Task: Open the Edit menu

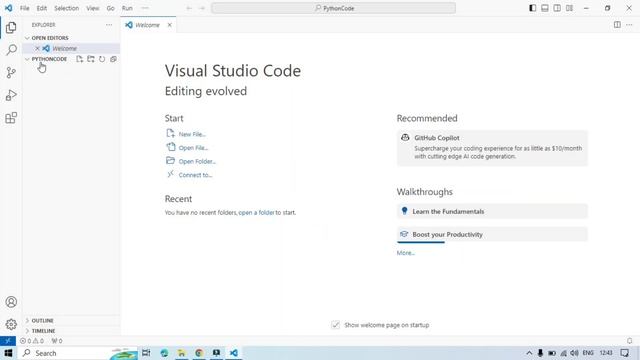Action: pyautogui.click(x=42, y=8)
